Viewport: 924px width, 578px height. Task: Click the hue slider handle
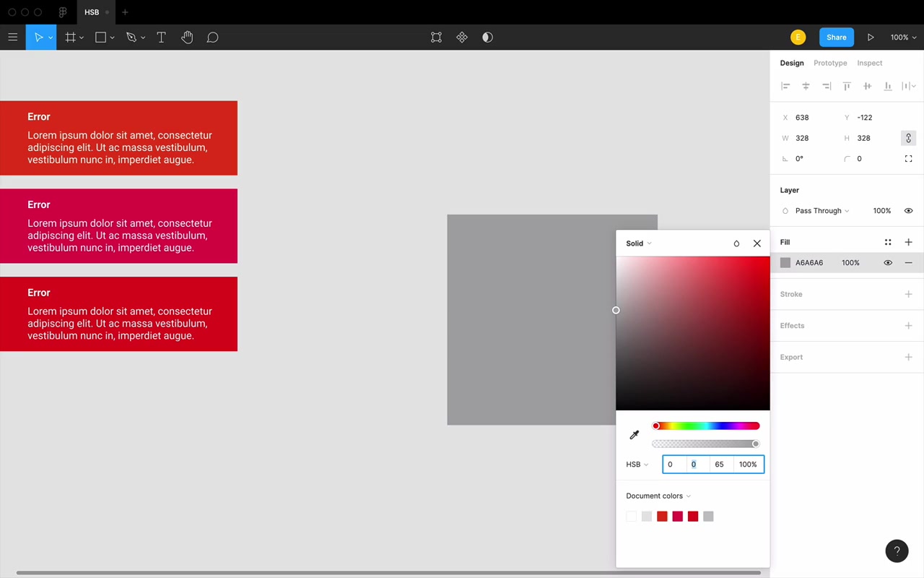(655, 426)
